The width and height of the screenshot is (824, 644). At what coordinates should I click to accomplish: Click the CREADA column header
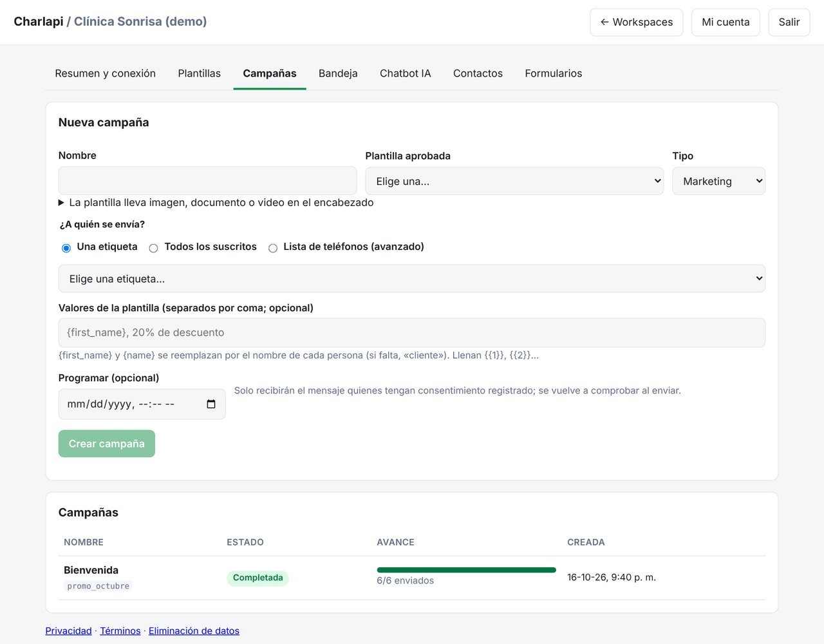point(586,542)
